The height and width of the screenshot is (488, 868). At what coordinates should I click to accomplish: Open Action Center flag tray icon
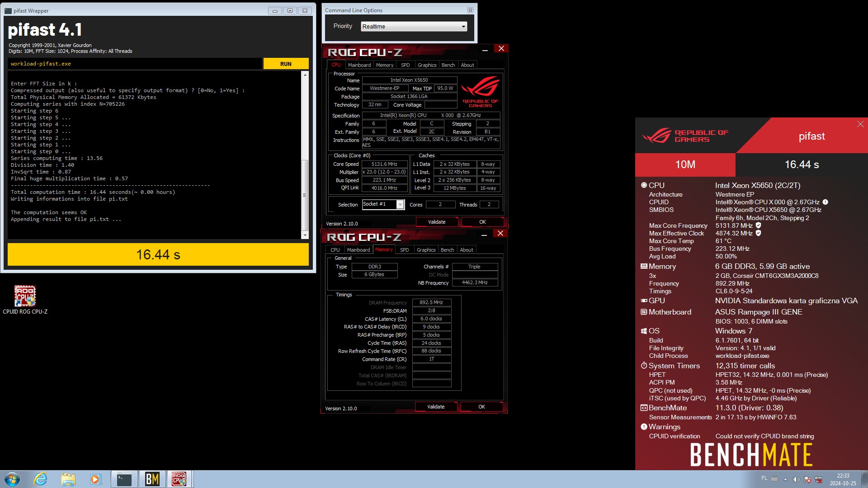pyautogui.click(x=807, y=479)
